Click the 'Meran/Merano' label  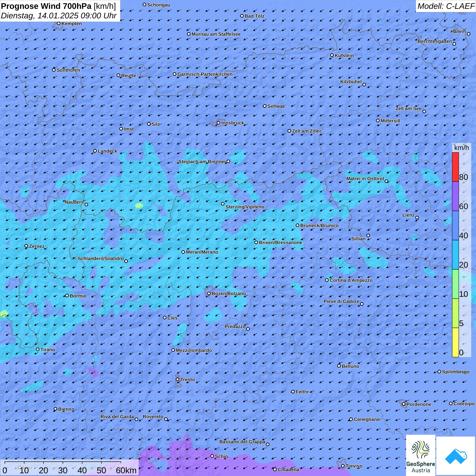click(202, 252)
